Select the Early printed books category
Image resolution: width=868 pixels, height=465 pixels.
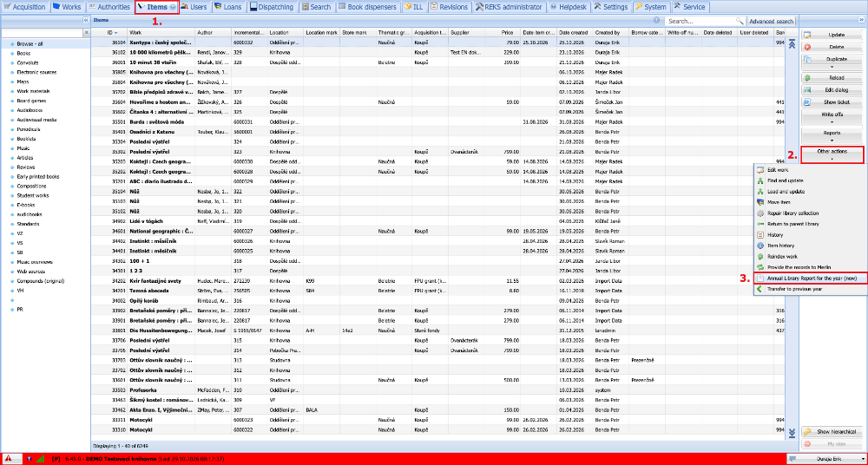coord(45,177)
